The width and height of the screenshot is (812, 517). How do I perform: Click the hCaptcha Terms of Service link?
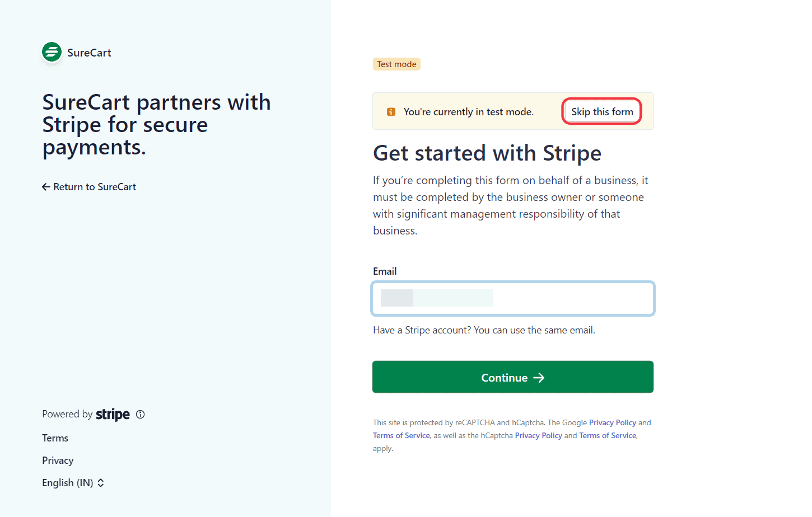click(607, 435)
